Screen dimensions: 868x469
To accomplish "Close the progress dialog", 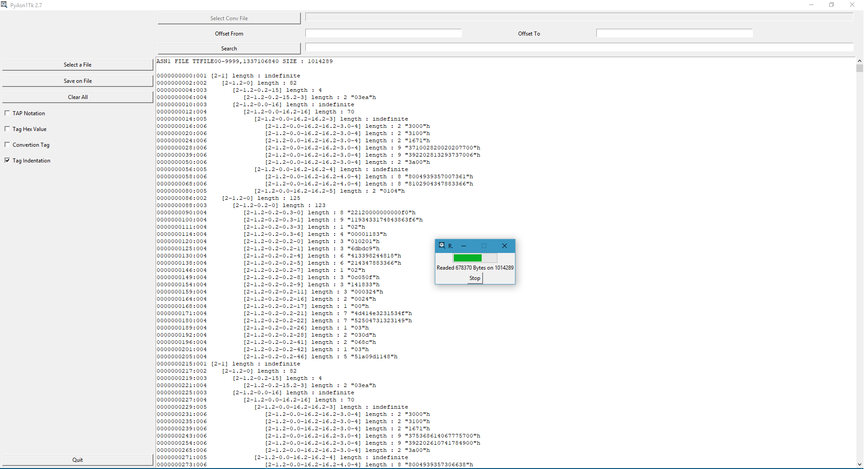I will click(505, 246).
